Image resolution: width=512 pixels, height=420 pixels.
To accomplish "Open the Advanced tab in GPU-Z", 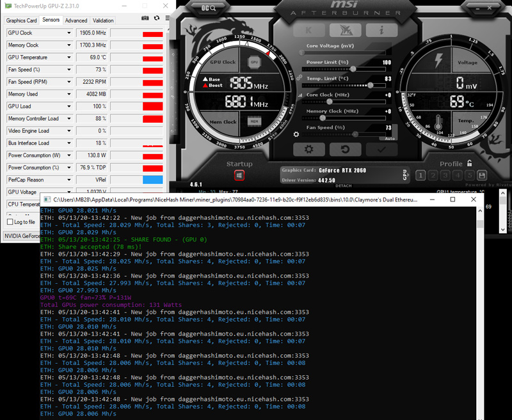I will (76, 20).
